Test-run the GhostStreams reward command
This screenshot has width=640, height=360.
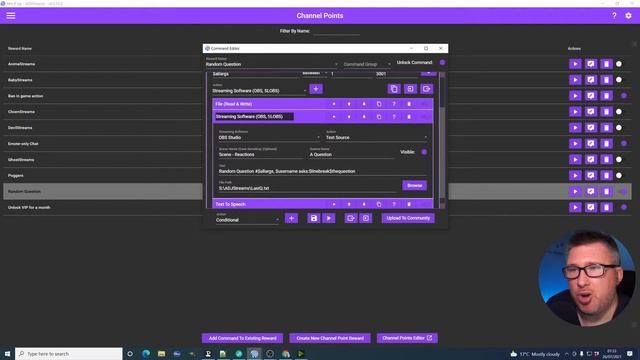coord(575,160)
